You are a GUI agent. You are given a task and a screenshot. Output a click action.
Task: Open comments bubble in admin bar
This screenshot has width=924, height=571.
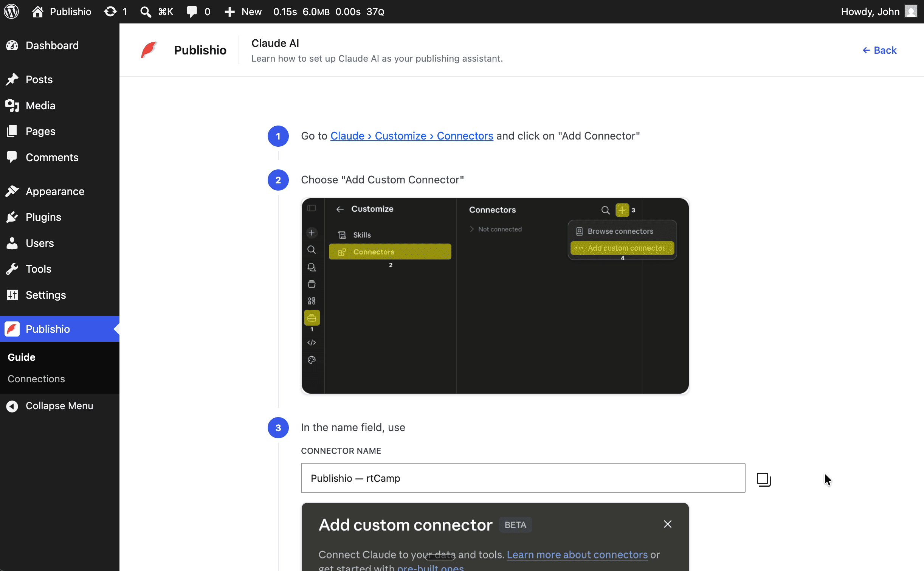[x=198, y=12]
